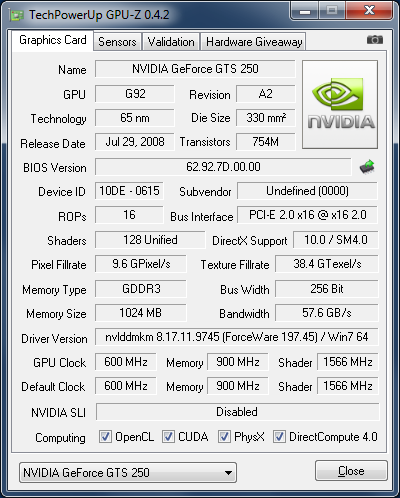Open the Hardware Giveaway tab
This screenshot has height=498, width=400.
coord(254,42)
